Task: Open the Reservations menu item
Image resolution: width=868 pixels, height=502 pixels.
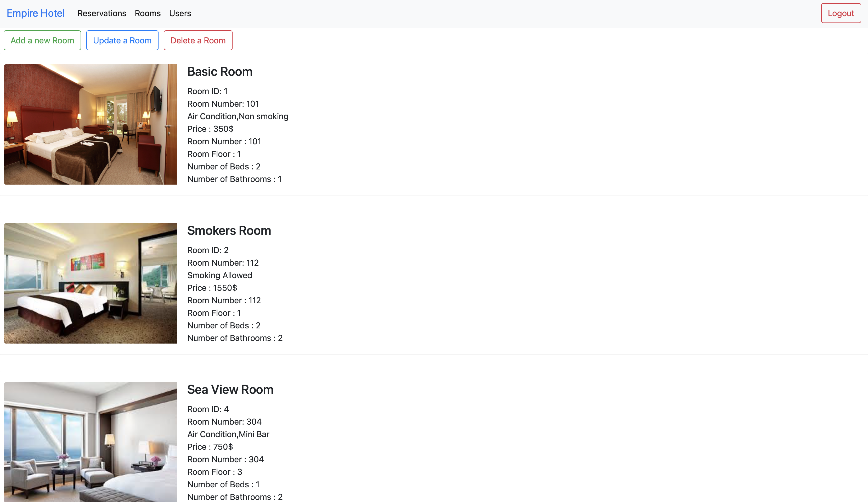Action: pos(102,13)
